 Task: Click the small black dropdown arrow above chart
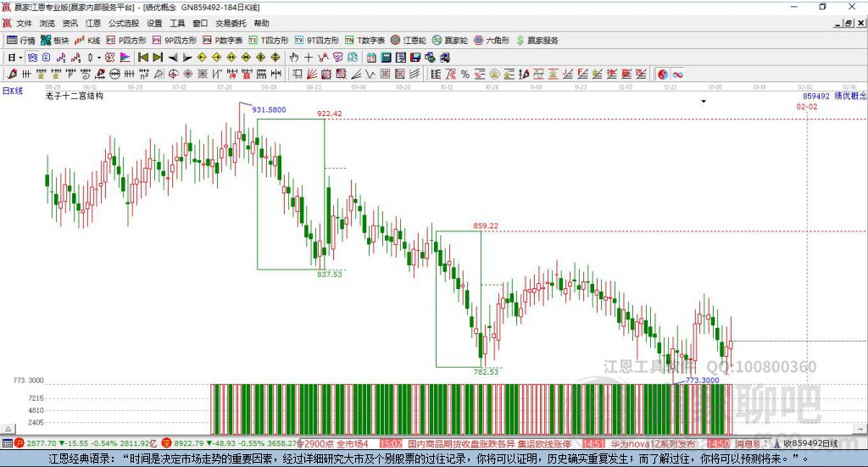click(x=704, y=101)
